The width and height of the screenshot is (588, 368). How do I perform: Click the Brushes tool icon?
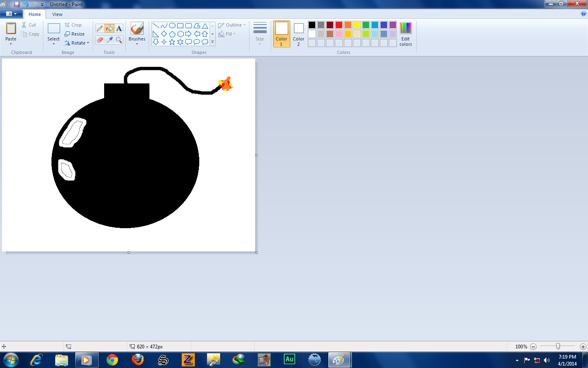click(137, 29)
